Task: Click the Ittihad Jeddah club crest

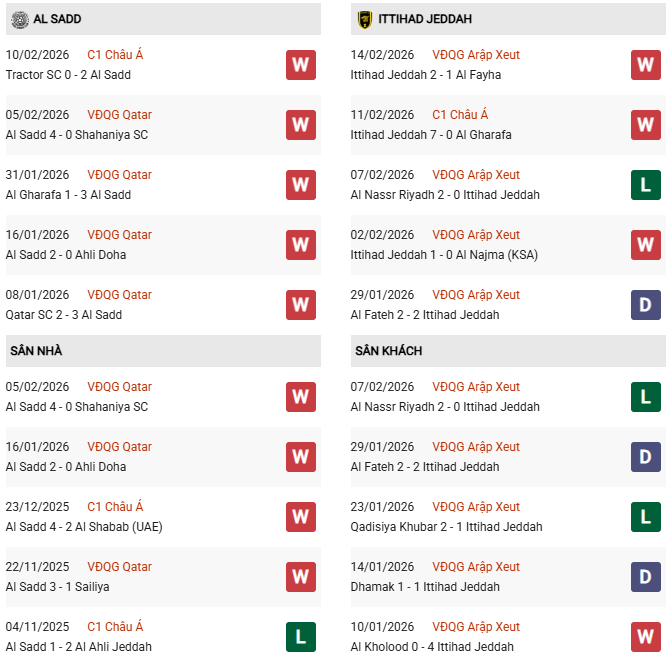Action: pyautogui.click(x=364, y=19)
